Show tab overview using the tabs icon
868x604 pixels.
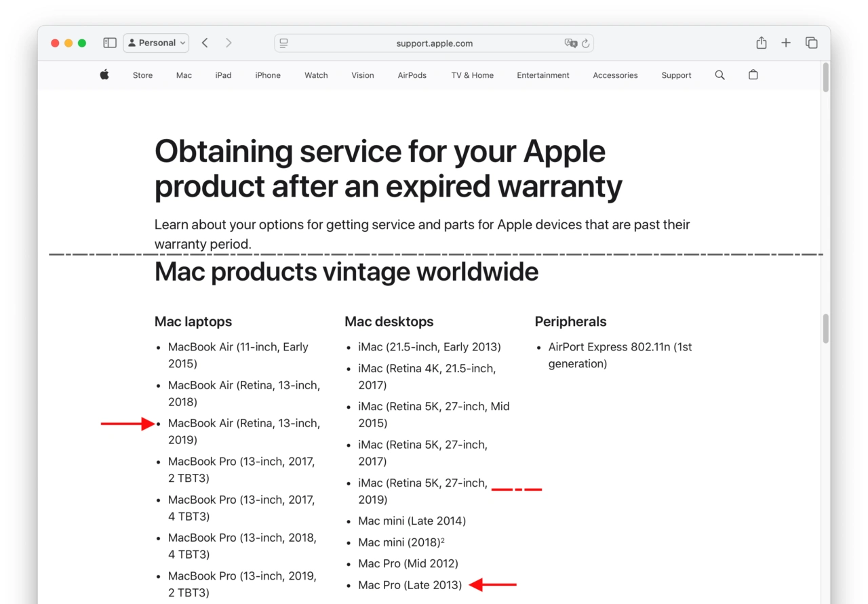(811, 42)
